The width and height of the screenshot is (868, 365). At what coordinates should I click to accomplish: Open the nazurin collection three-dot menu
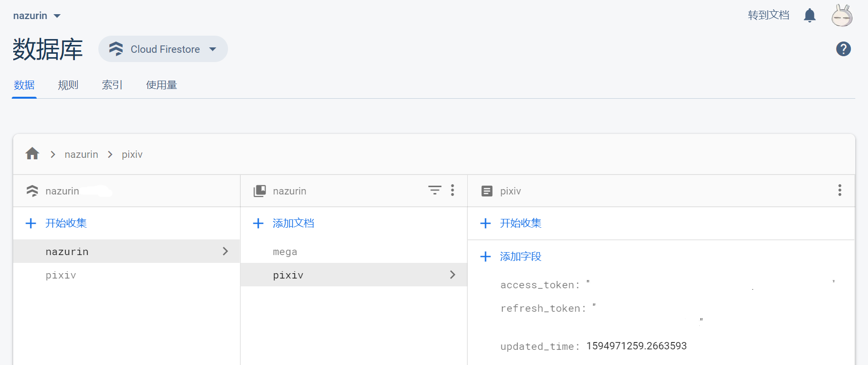pos(453,190)
